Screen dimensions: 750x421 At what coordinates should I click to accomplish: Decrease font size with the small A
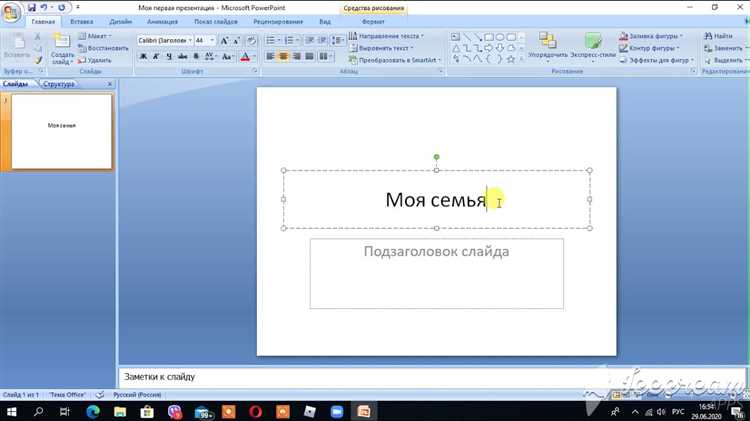click(236, 41)
